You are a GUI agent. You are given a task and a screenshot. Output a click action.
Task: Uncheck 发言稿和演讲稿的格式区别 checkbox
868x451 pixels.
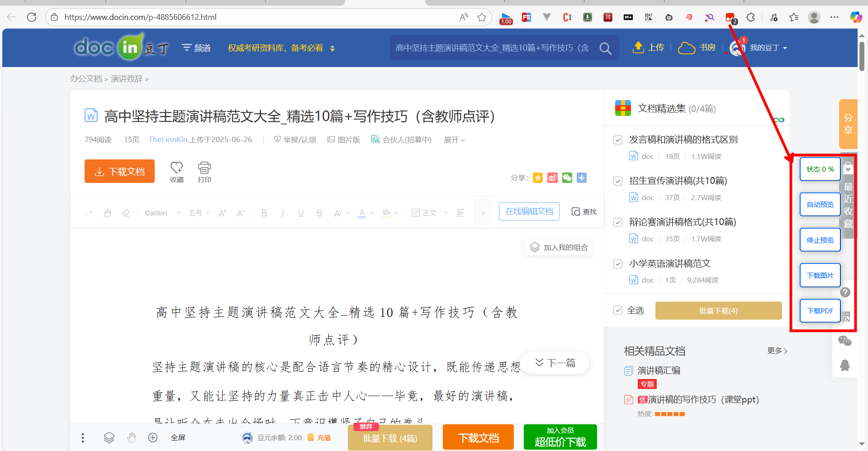618,140
